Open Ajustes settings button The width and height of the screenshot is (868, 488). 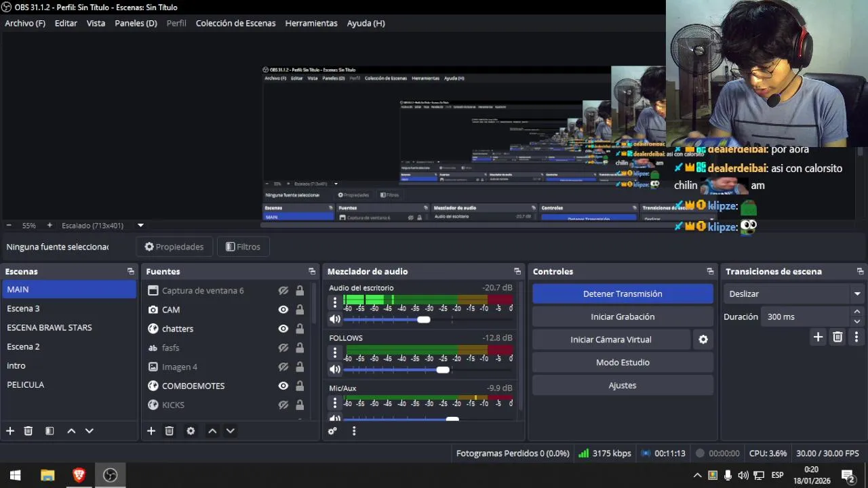623,386
